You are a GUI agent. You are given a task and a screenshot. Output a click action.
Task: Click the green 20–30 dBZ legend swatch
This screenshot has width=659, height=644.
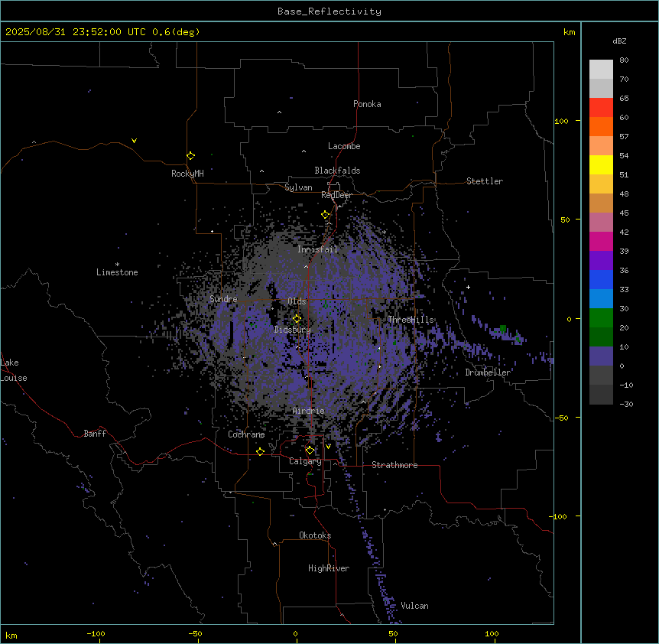tap(601, 318)
